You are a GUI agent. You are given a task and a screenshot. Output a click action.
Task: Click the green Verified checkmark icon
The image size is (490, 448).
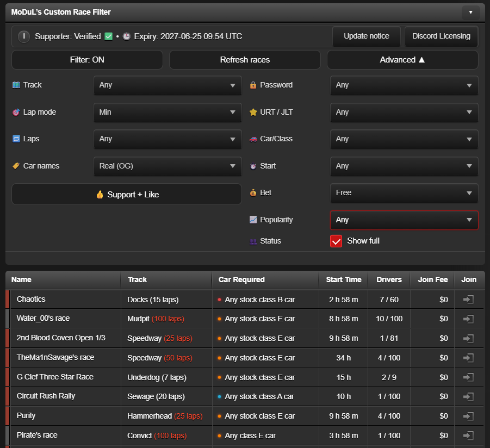point(108,36)
